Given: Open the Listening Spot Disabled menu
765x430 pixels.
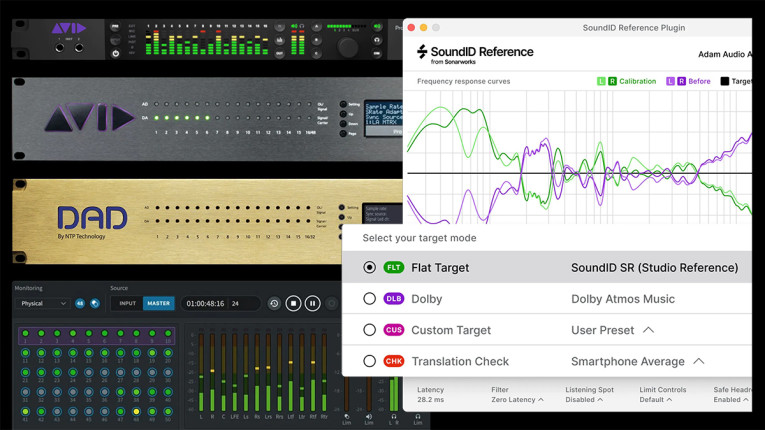Looking at the screenshot, I should point(584,400).
